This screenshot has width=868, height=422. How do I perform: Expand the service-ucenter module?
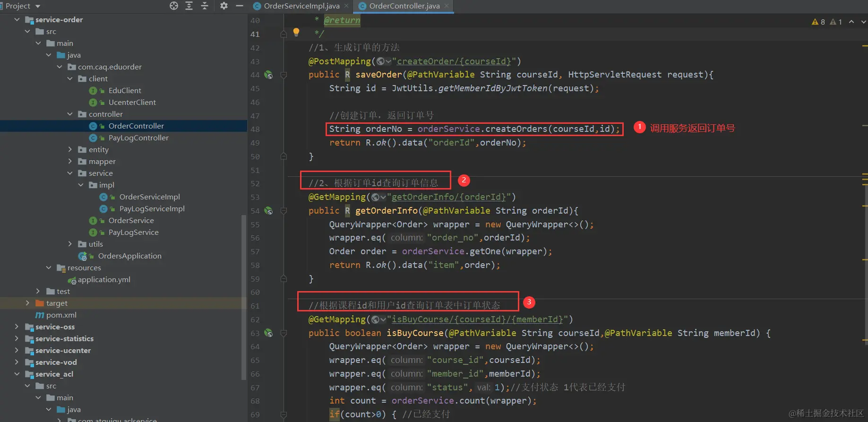tap(17, 350)
